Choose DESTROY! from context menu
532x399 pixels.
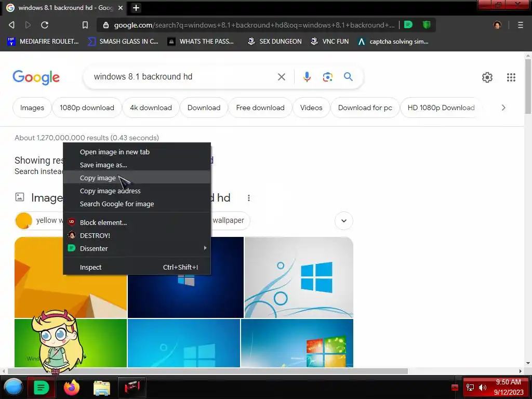click(x=137, y=235)
